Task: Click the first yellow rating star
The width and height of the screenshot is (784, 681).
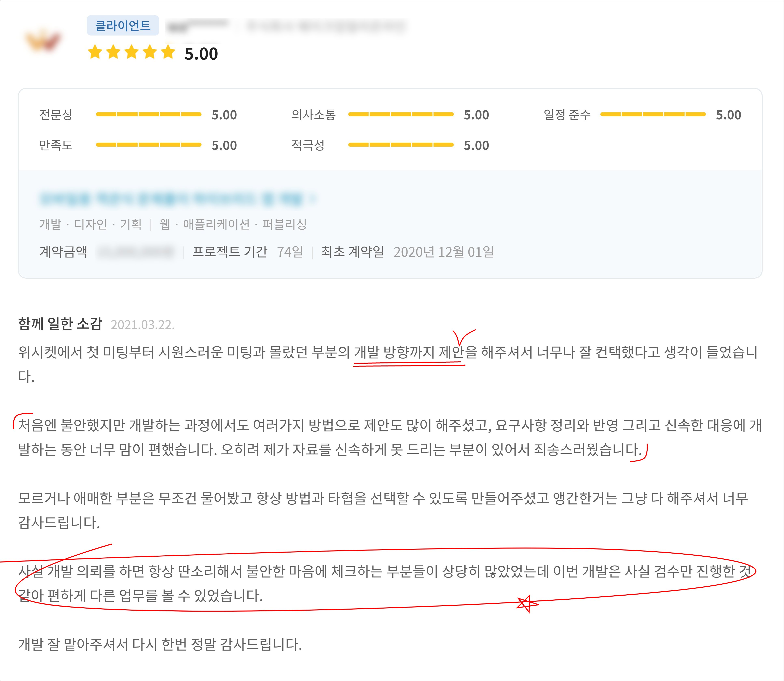Action: [95, 52]
